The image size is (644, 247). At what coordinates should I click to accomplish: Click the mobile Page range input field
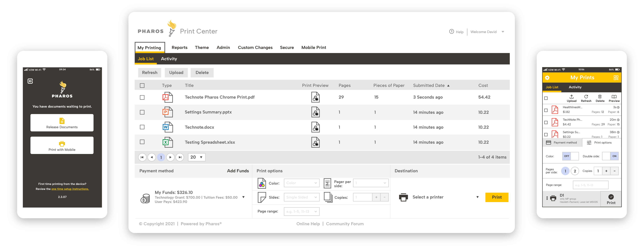pos(590,185)
